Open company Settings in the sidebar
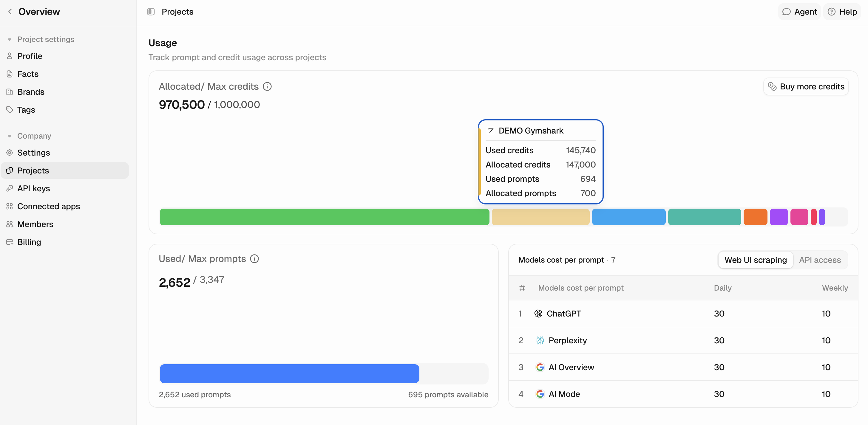868x425 pixels. coord(65,153)
